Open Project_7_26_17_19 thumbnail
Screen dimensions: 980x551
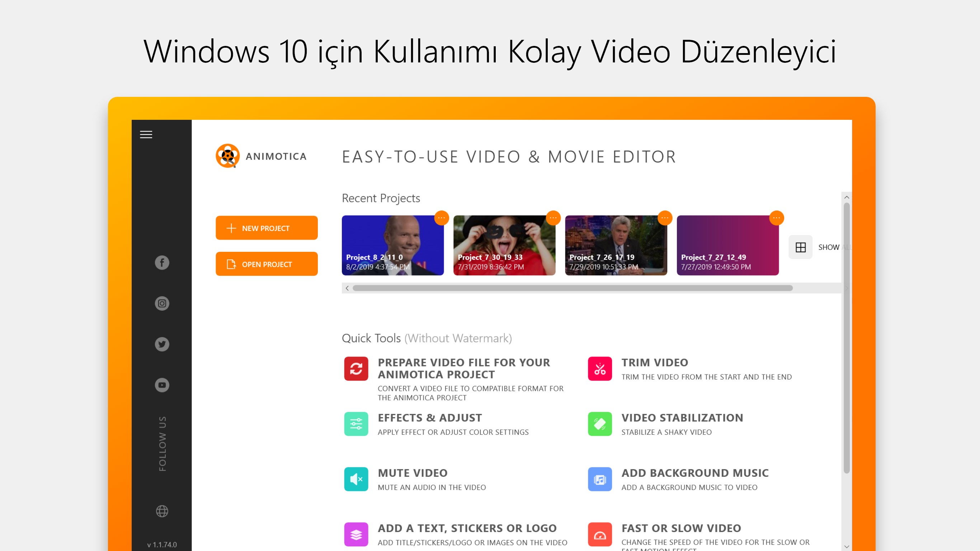[616, 245]
